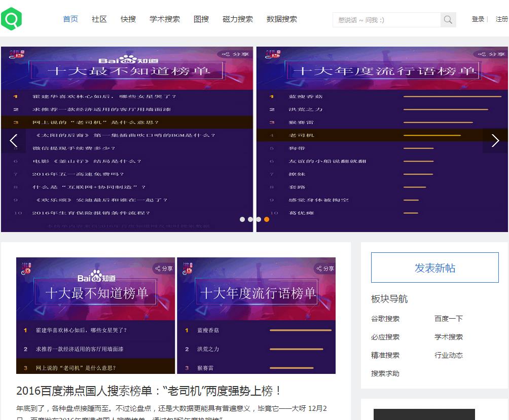509x420 pixels.
Task: Select first carousel indicator dot
Action: [242, 219]
